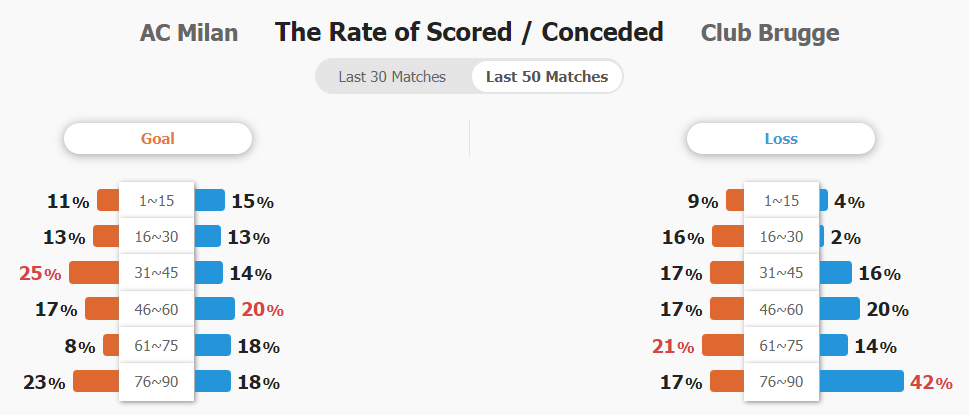Click the blue Loss button
This screenshot has height=415, width=969.
click(x=781, y=138)
